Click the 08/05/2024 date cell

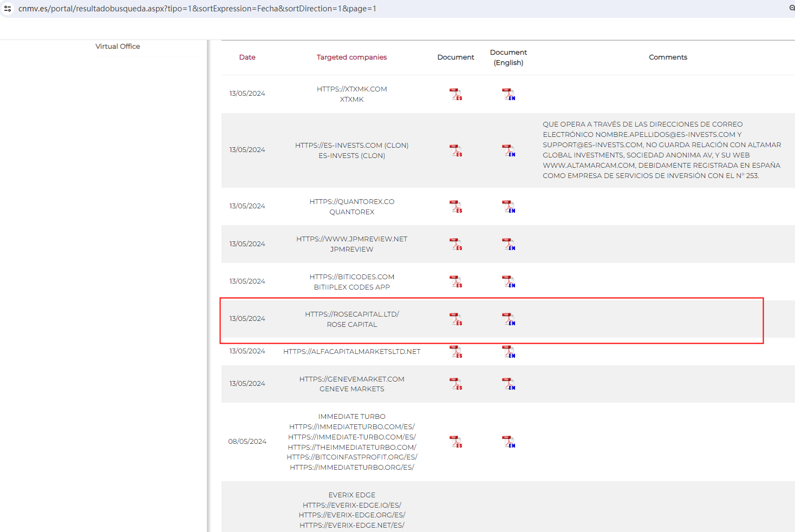point(247,442)
